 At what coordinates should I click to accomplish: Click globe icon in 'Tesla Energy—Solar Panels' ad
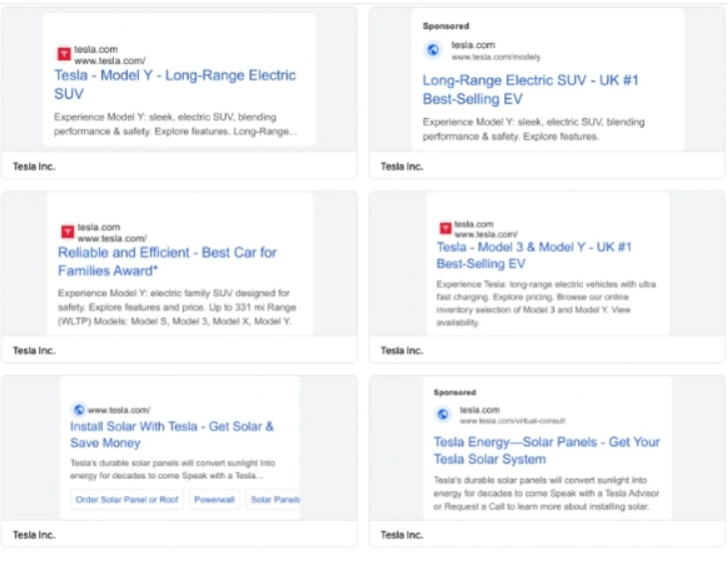(x=443, y=414)
